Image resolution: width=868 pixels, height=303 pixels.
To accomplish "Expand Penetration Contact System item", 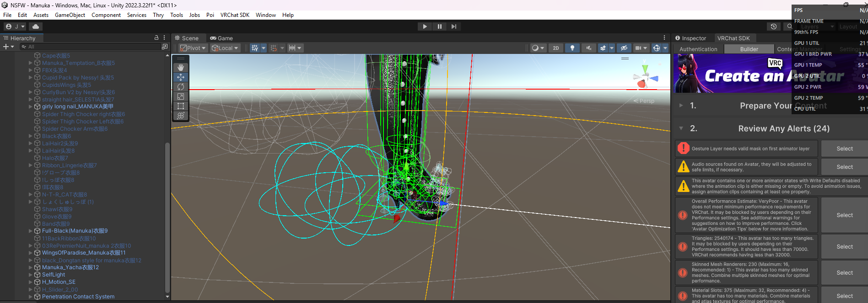I will tap(31, 297).
